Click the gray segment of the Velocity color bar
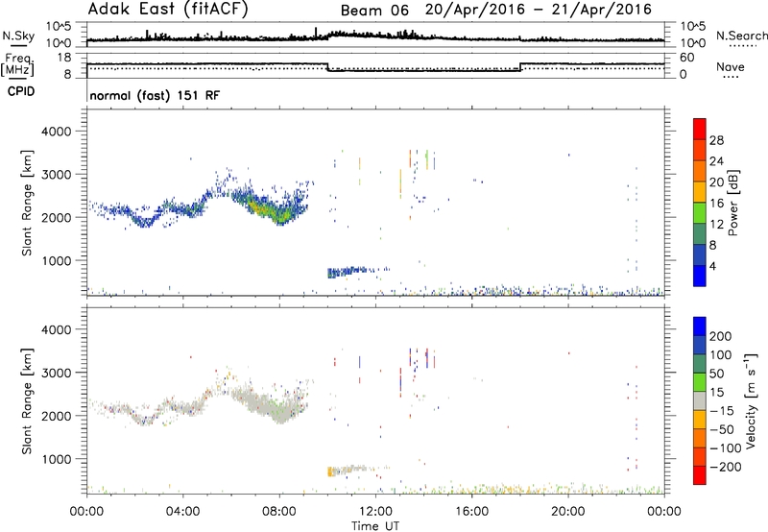768x532 pixels. (x=700, y=401)
